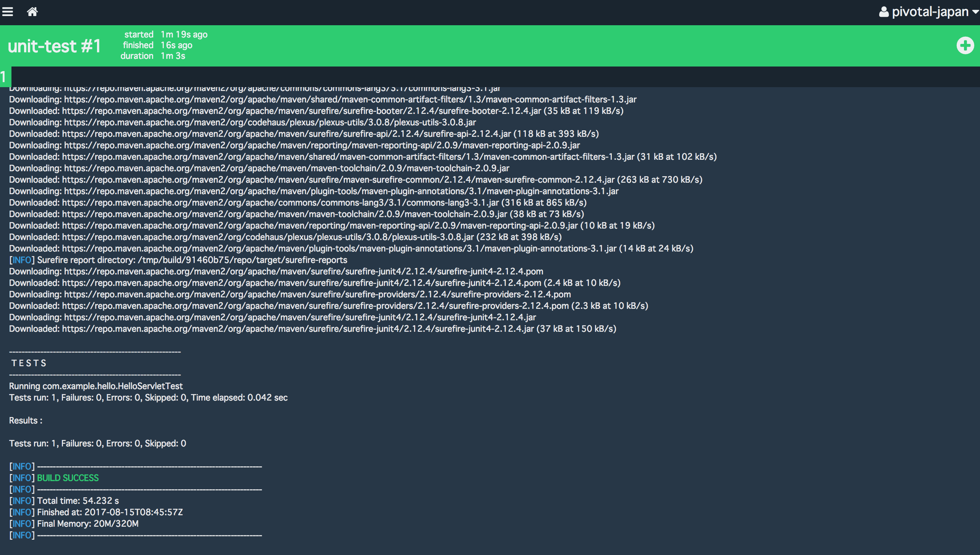Click the 'Results :' log line

pyautogui.click(x=26, y=420)
